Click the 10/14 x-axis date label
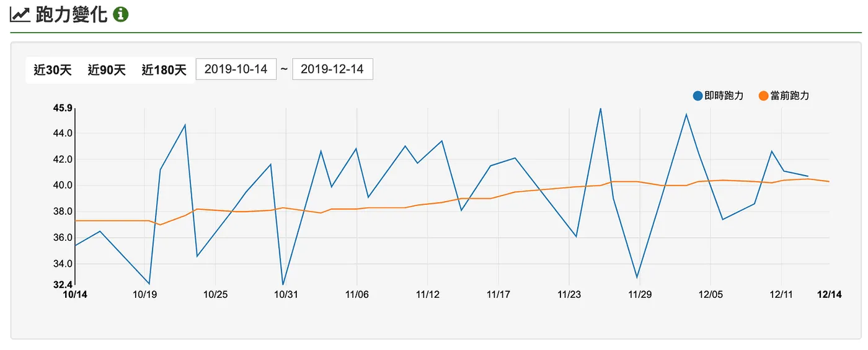 [x=75, y=295]
